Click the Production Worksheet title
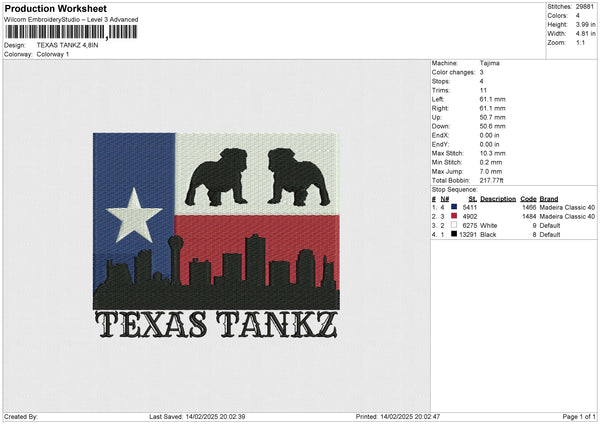This screenshot has width=600, height=424. (x=56, y=8)
